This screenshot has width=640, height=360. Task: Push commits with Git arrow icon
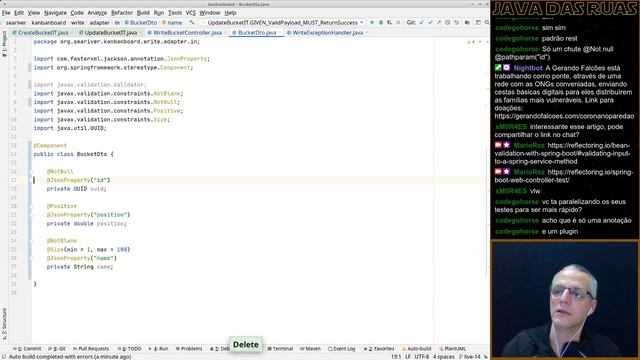[x=439, y=22]
